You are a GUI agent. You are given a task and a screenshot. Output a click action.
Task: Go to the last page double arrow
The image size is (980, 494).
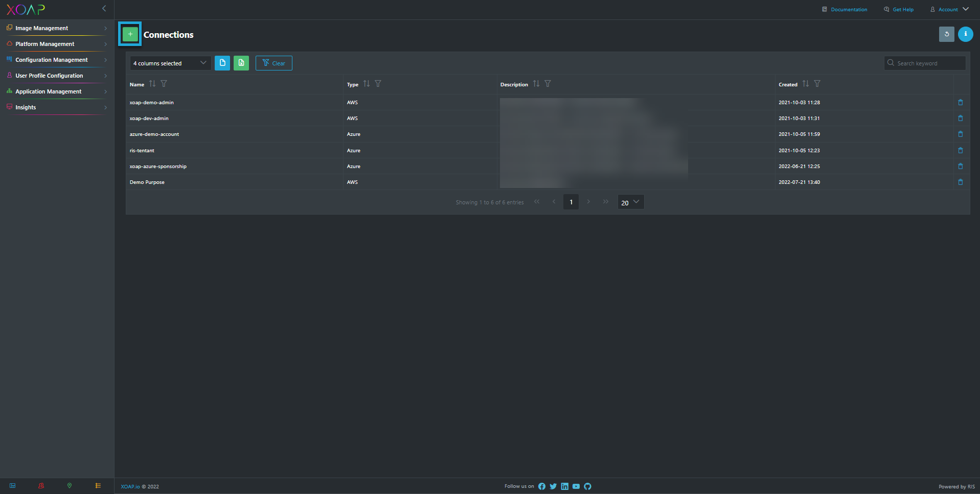(606, 202)
